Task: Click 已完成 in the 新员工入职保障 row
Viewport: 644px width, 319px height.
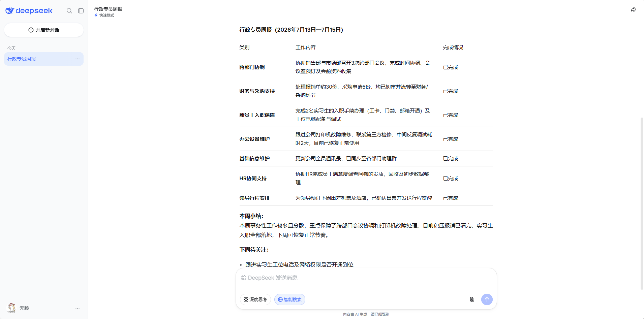Action: point(451,115)
